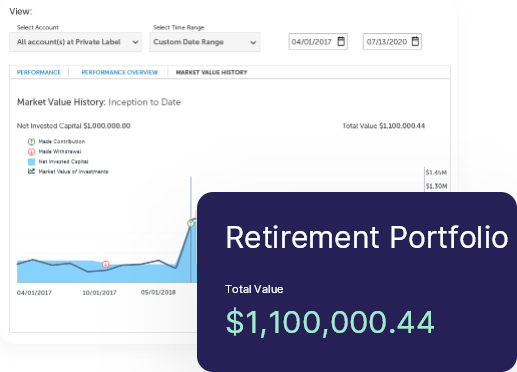Click the Net Invested Capital legend label
Image resolution: width=517 pixels, height=372 pixels.
click(x=64, y=162)
